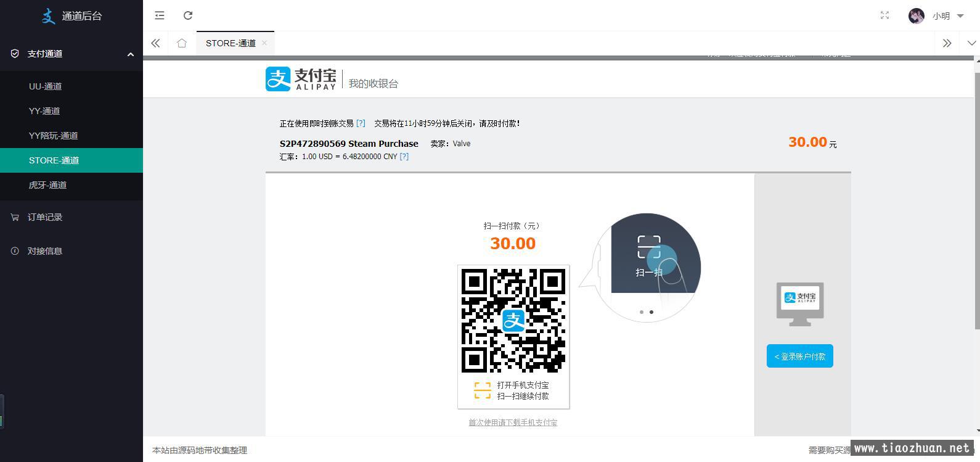Open the 小明 user dropdown

click(x=948, y=16)
